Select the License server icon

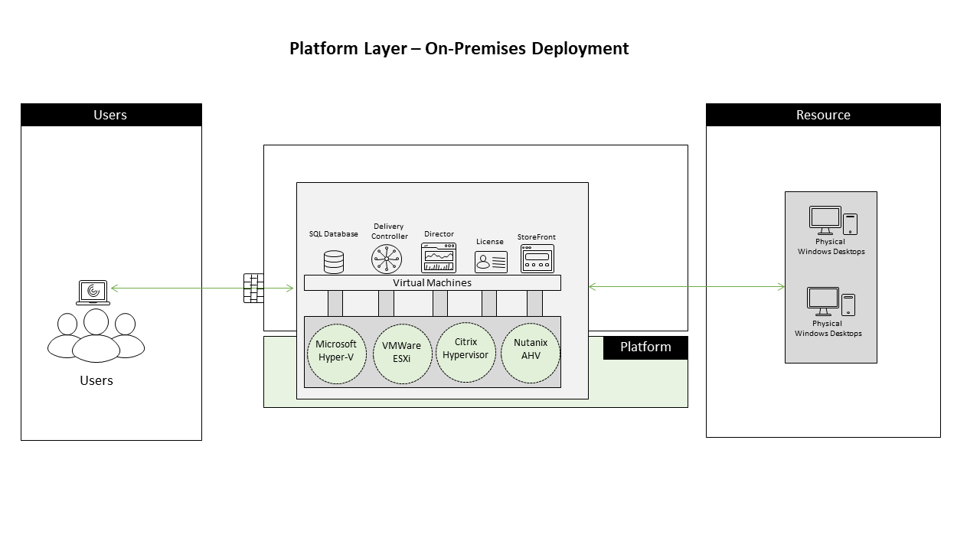coord(490,260)
